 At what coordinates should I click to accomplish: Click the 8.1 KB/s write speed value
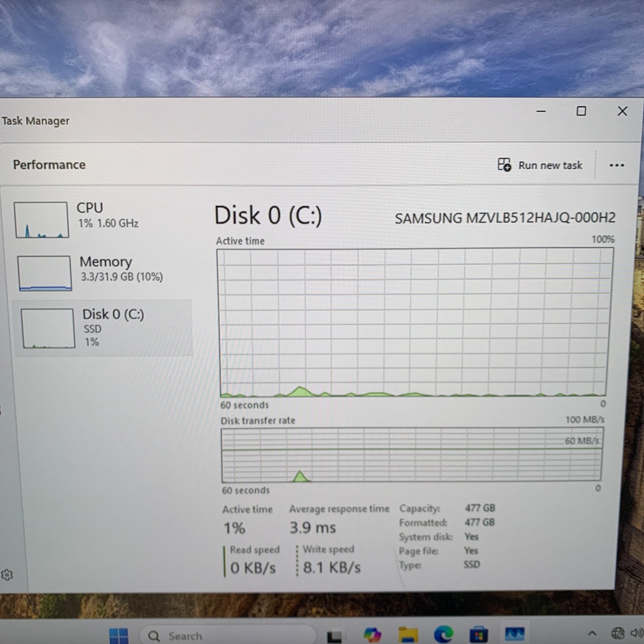332,567
